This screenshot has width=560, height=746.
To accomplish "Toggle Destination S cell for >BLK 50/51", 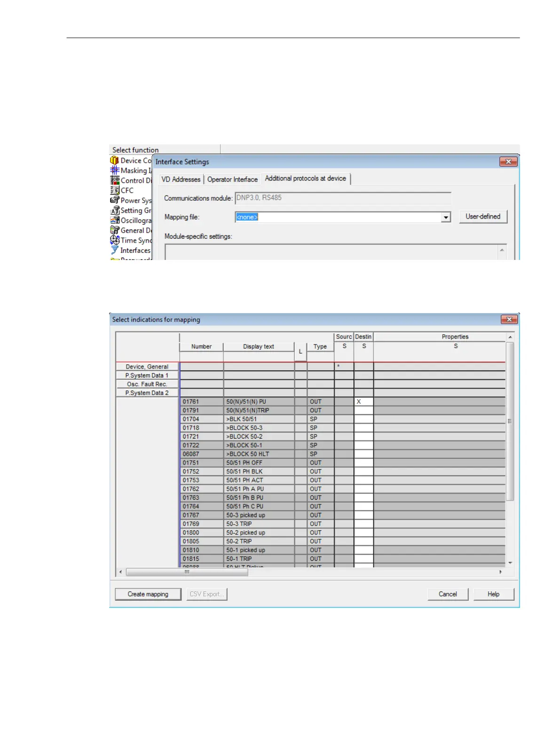I will 363,419.
